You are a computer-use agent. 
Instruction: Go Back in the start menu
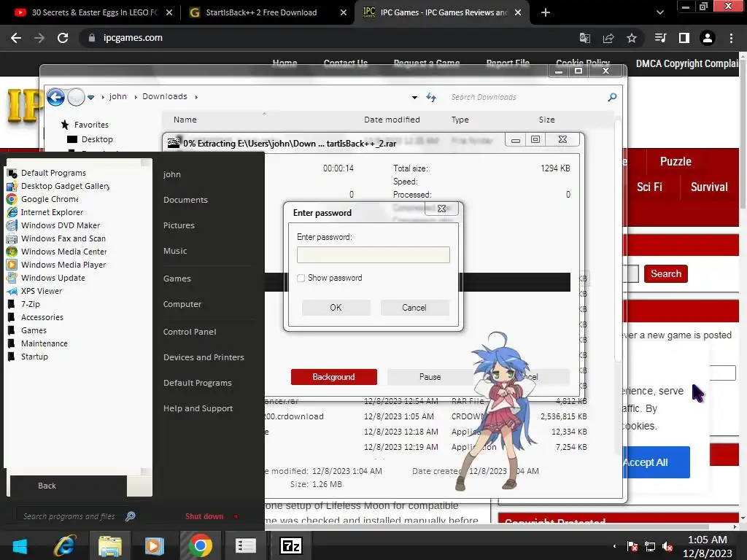click(47, 486)
